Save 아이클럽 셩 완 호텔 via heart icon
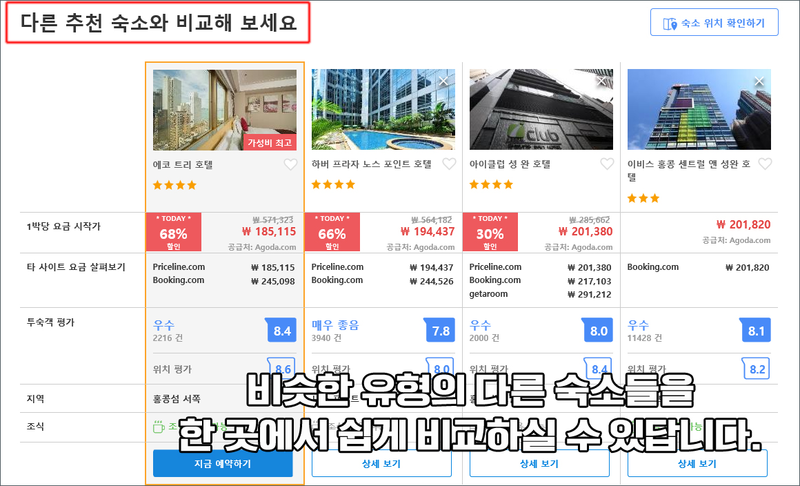Image resolution: width=800 pixels, height=486 pixels. click(607, 164)
